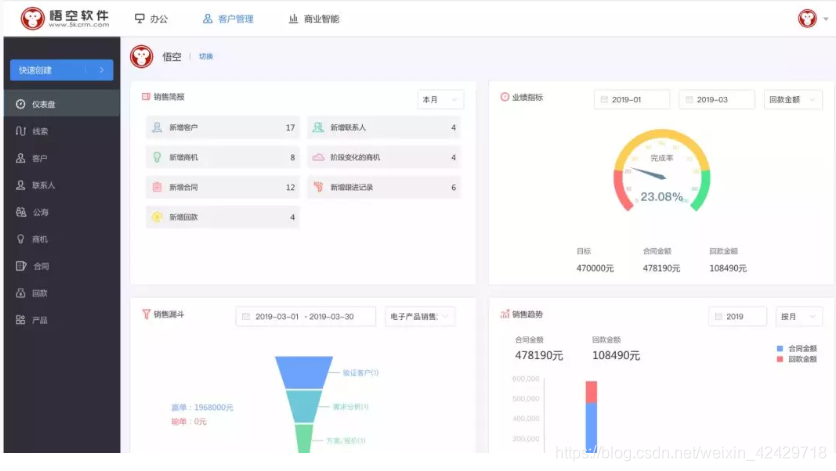
Task: Click the 销售简报 panel icon
Action: [x=146, y=97]
